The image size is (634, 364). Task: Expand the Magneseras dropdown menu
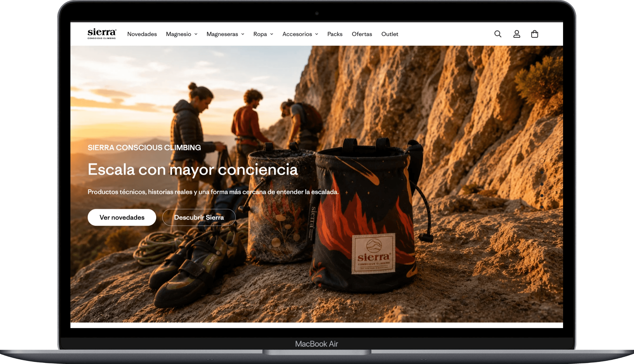[225, 34]
